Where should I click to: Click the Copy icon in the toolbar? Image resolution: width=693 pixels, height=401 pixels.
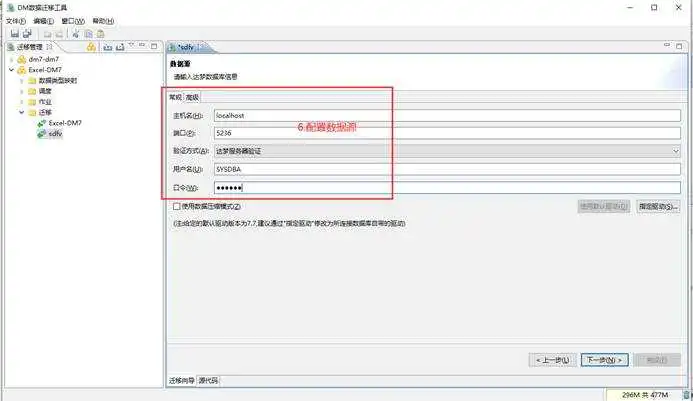[88, 34]
